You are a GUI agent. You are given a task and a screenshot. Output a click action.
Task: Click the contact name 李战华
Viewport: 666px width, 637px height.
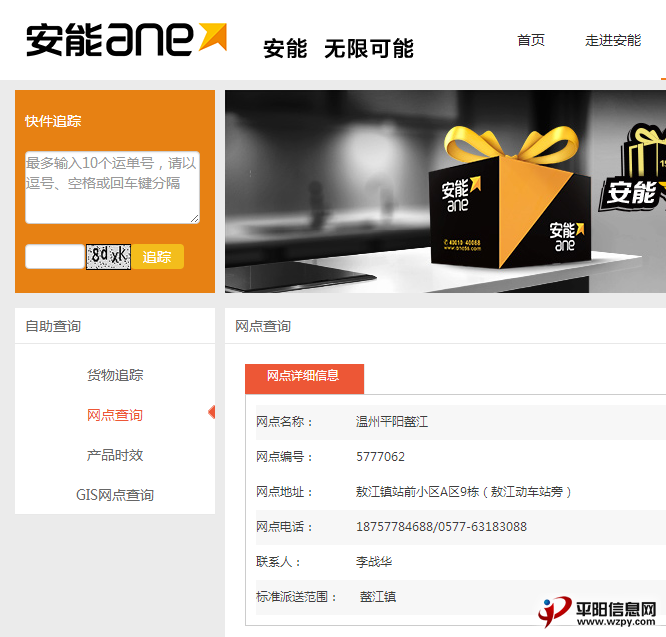[374, 562]
